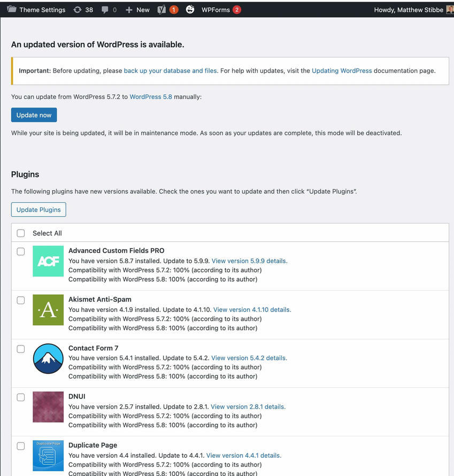
Task: Click the Advanced Custom Fields PRO plugin icon
Action: [x=48, y=261]
